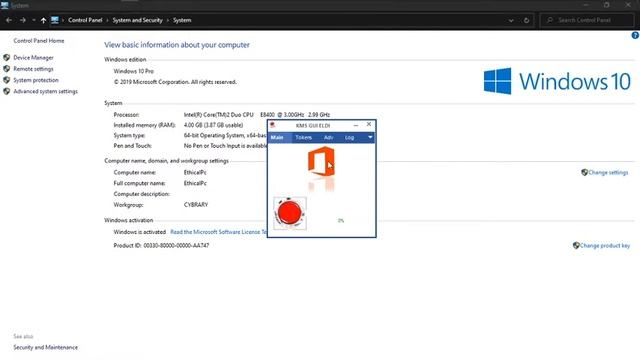
Task: Open Control Panel Home link
Action: 39,41
